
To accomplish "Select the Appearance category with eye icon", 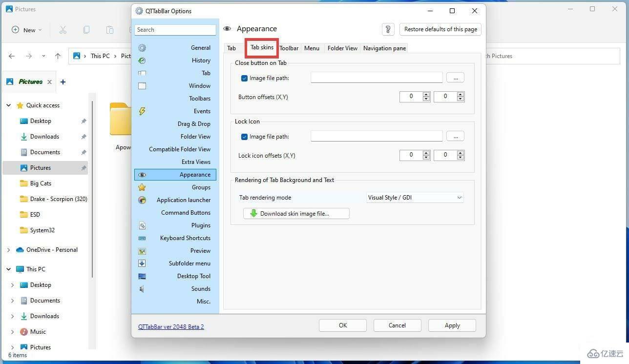I will tap(175, 175).
